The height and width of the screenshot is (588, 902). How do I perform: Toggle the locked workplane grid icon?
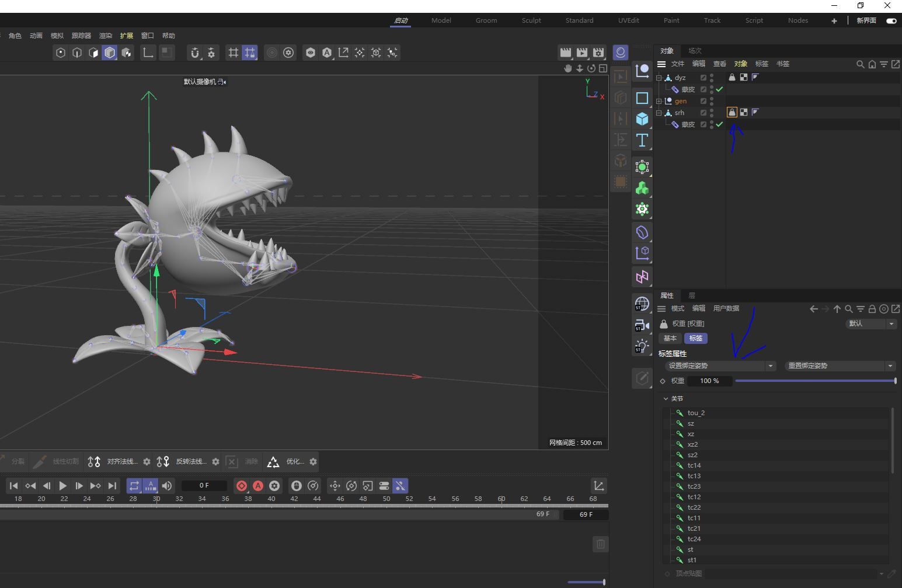pos(250,53)
